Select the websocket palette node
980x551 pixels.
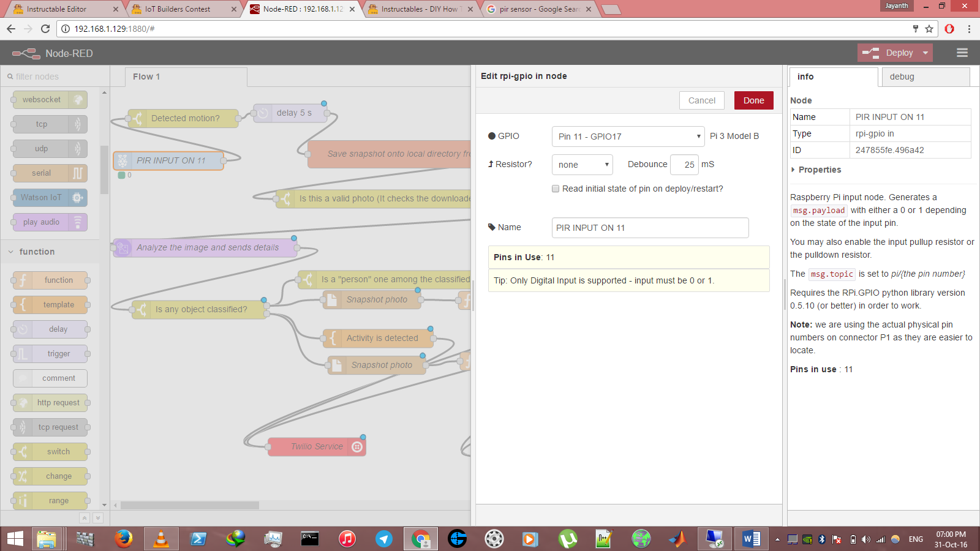point(50,100)
